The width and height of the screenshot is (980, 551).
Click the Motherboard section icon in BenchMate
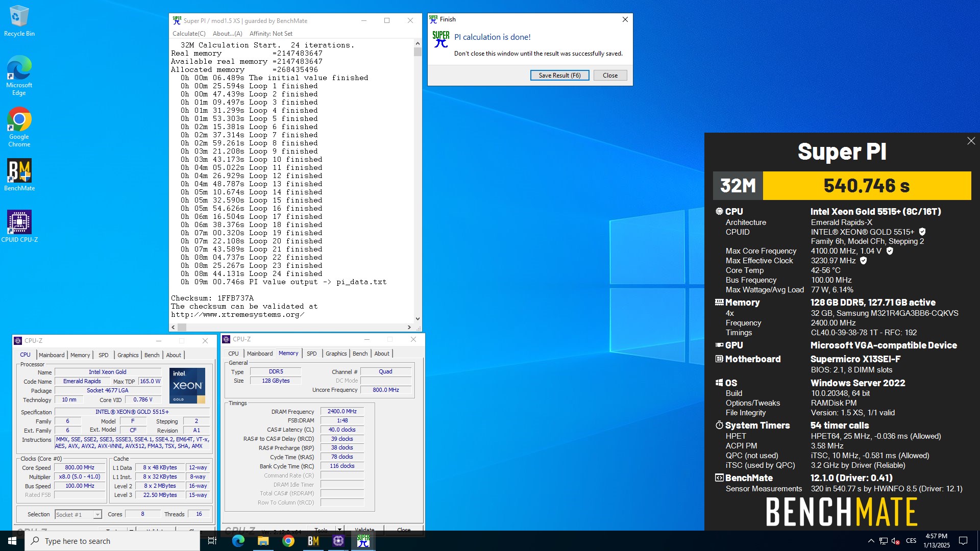click(x=719, y=359)
